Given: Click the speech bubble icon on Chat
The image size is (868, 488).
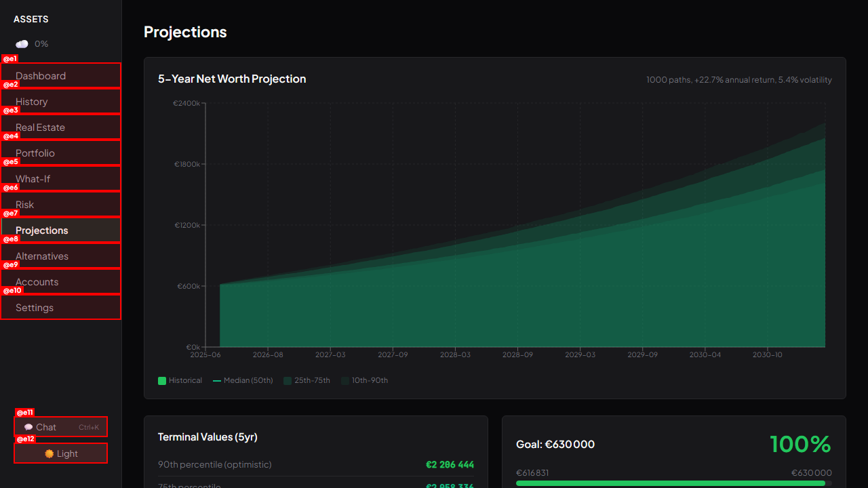Looking at the screenshot, I should 28,427.
